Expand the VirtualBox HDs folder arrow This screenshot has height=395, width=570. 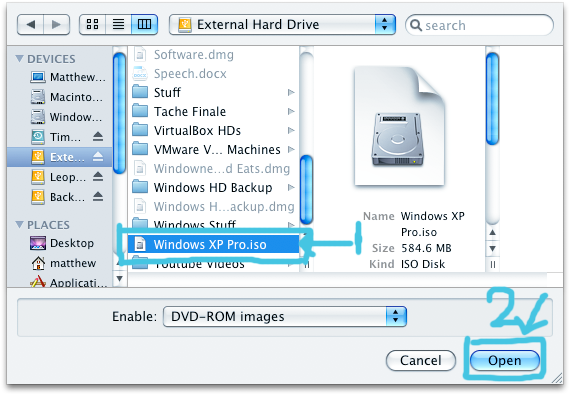click(291, 130)
